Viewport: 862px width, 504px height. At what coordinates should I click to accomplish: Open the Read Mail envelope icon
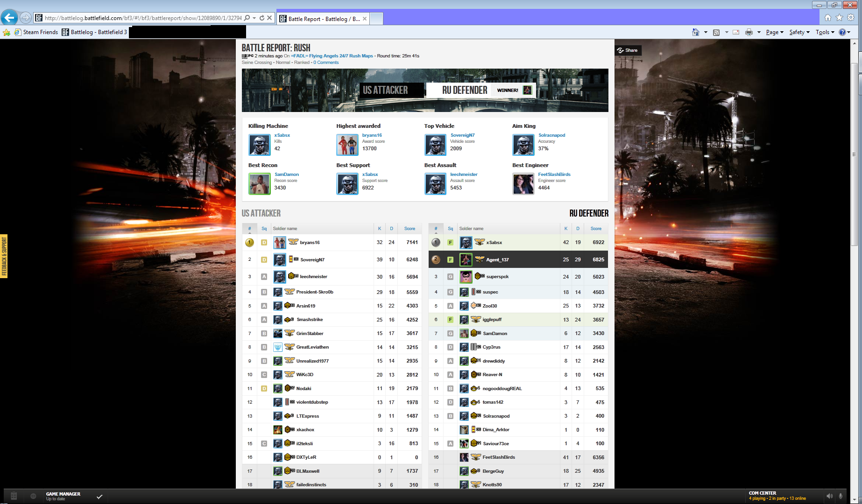point(736,32)
